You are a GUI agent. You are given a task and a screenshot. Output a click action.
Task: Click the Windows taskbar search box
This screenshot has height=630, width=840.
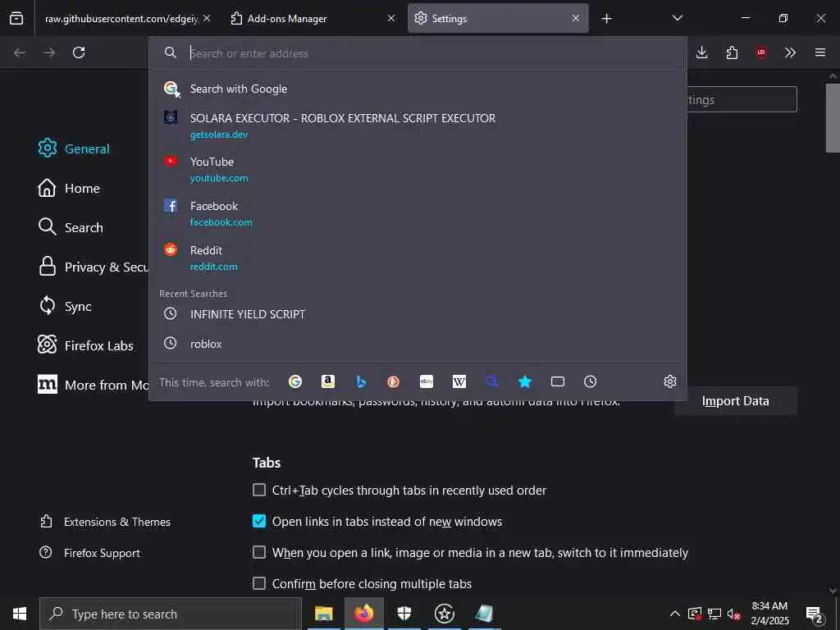coord(171,614)
